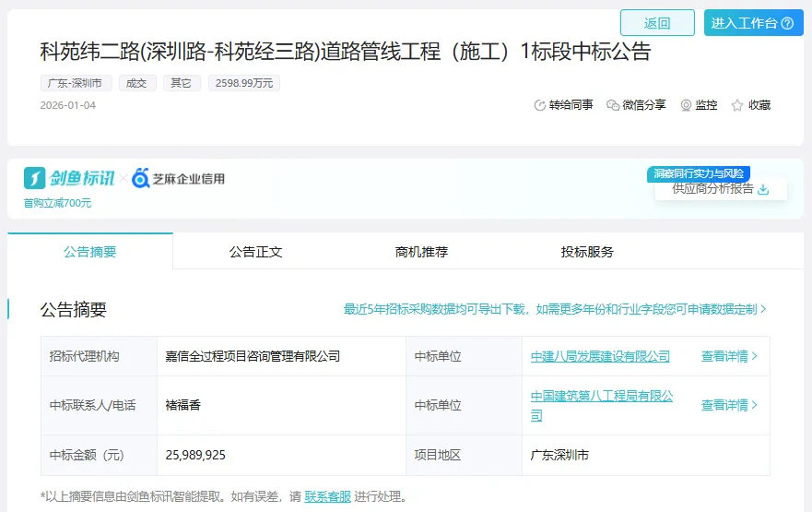Select the 投标服务 tab

pos(587,251)
